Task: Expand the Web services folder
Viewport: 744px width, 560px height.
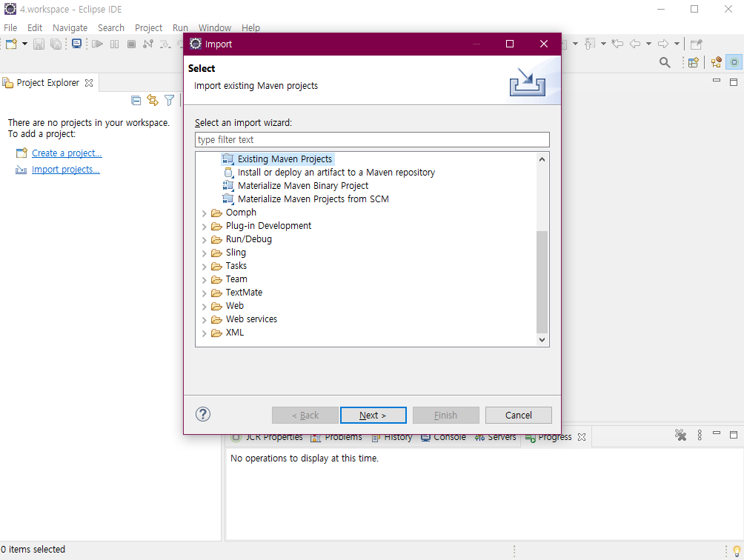Action: tap(204, 319)
